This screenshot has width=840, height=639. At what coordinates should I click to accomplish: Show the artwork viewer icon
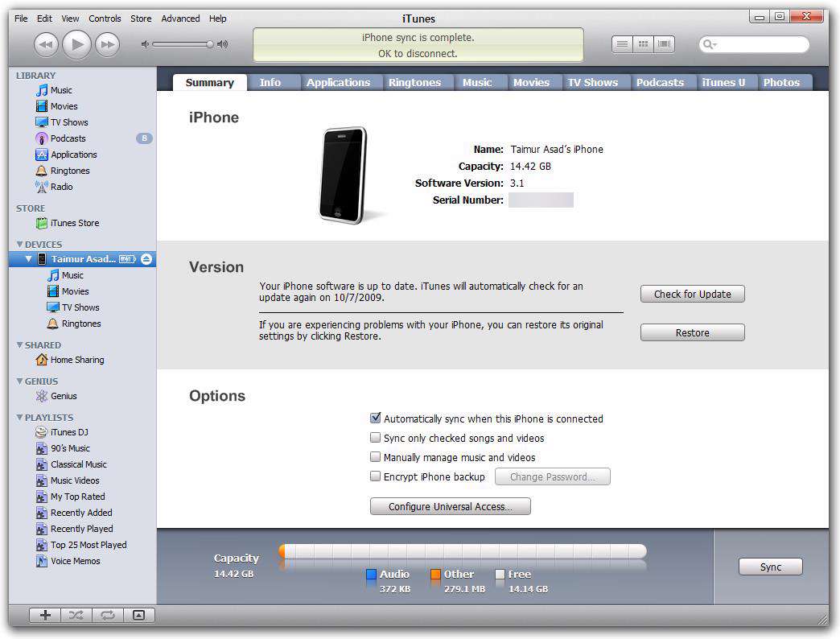pyautogui.click(x=138, y=615)
